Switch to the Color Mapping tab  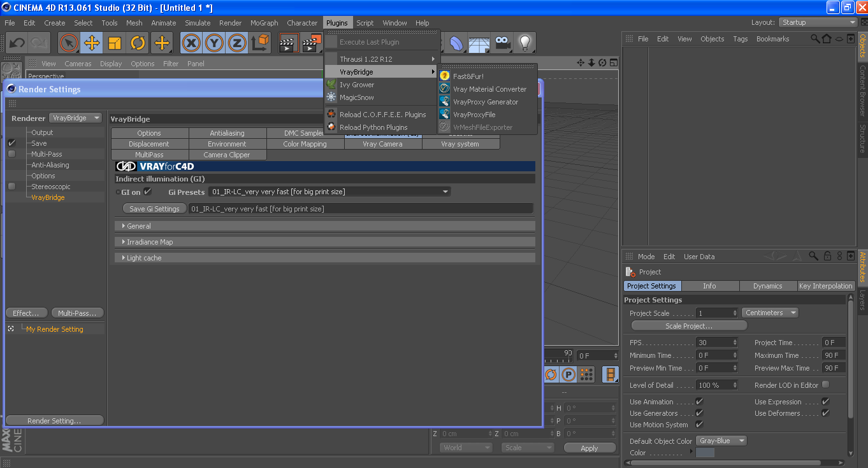(x=305, y=144)
